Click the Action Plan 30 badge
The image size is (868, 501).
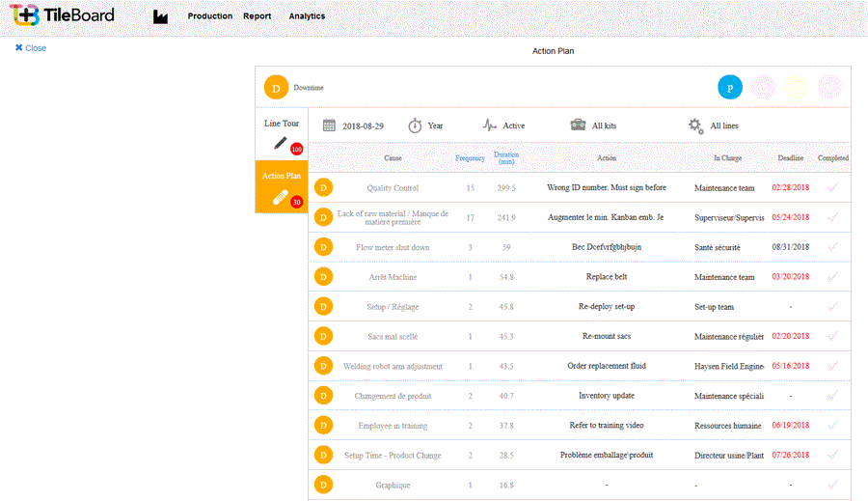(297, 202)
